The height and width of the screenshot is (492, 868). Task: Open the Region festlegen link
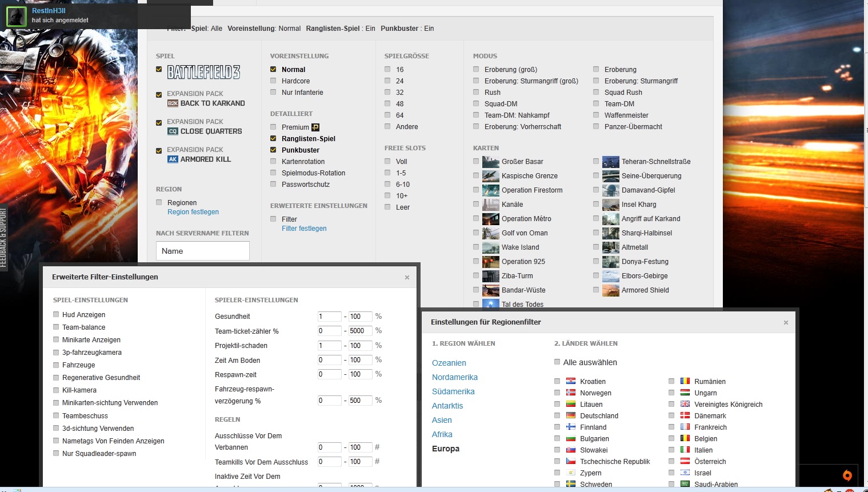tap(193, 212)
